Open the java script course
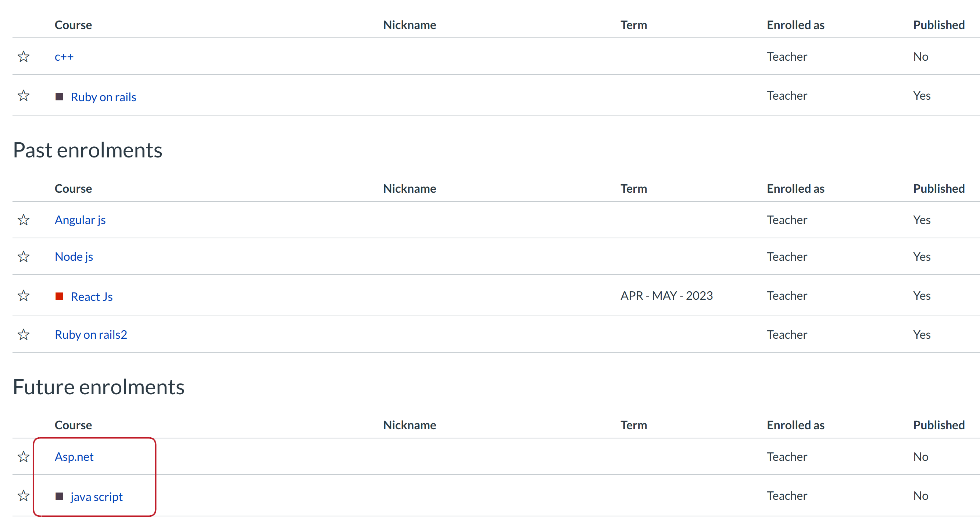Screen dimensions: 980x523 pyautogui.click(x=96, y=497)
